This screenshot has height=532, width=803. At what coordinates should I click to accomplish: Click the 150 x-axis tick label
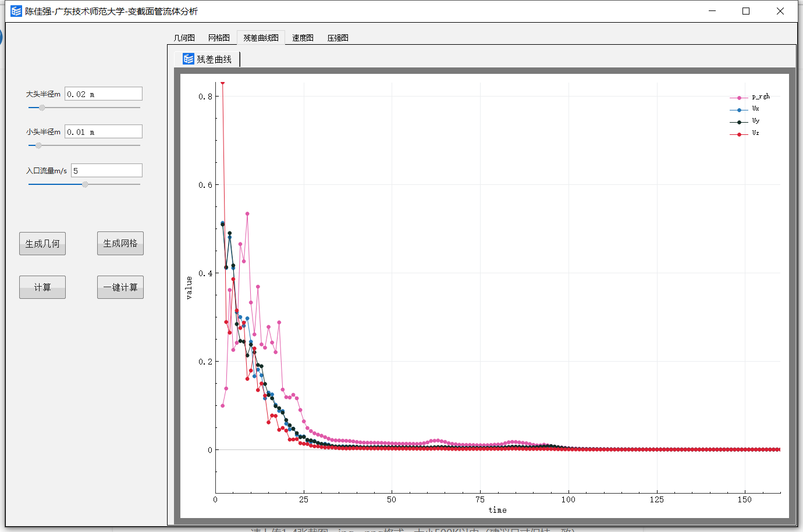pos(745,499)
